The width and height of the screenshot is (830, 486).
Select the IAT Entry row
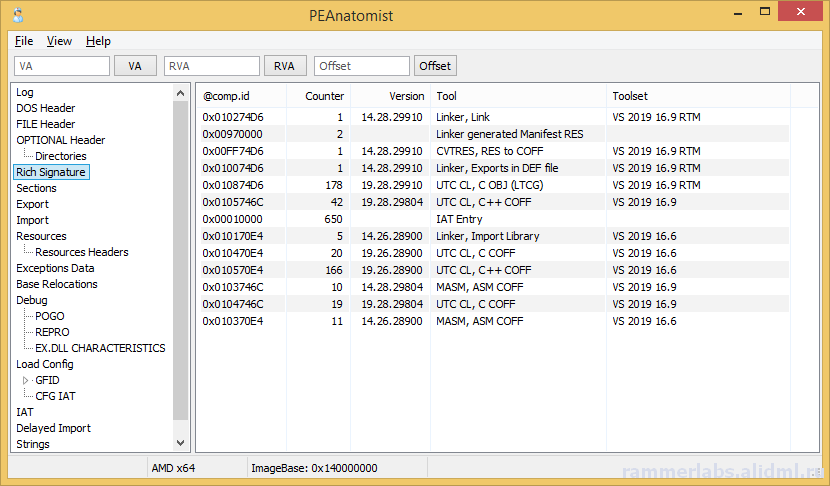coord(494,219)
